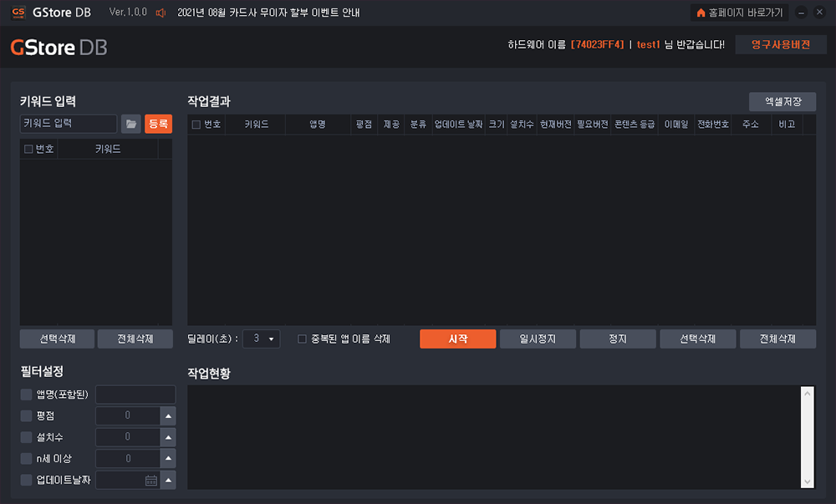Click the 엑셀저장 button
The width and height of the screenshot is (836, 504).
pos(782,102)
